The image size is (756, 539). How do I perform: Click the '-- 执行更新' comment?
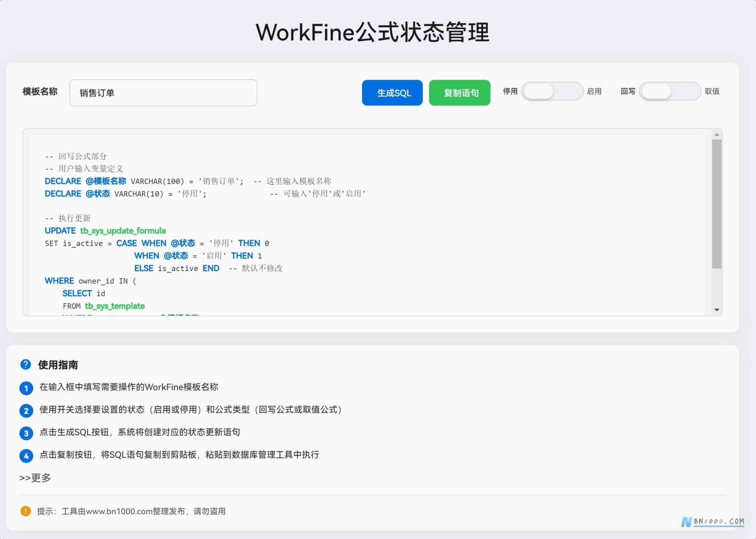coord(68,218)
